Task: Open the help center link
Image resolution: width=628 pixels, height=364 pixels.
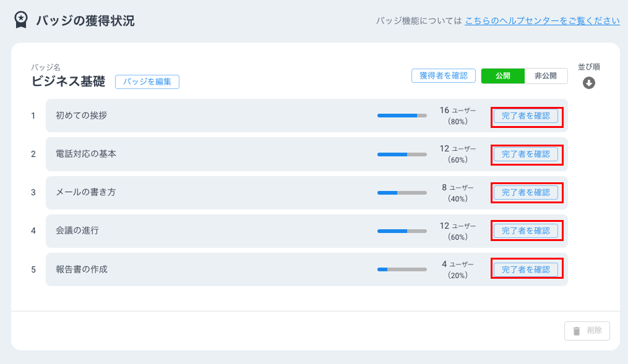Action: pos(542,20)
